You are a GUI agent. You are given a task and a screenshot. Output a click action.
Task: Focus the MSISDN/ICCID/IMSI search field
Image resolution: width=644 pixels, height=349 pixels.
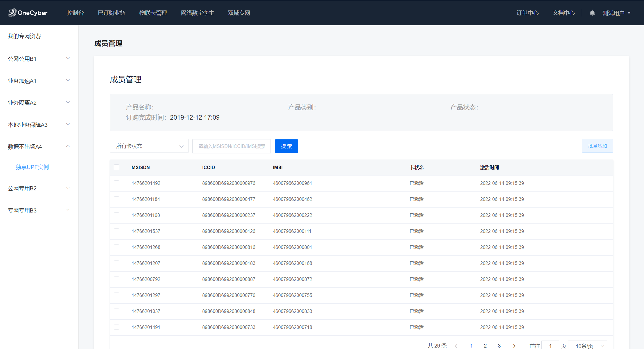click(231, 146)
